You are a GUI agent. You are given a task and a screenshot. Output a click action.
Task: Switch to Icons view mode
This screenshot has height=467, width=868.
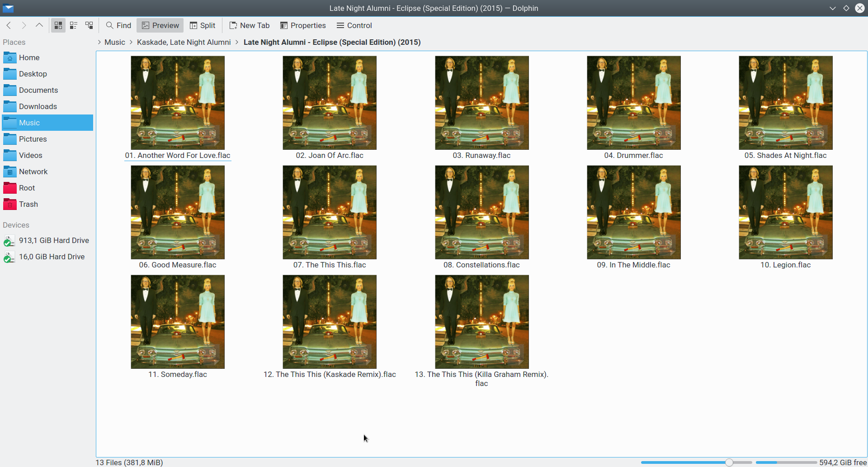pyautogui.click(x=58, y=25)
